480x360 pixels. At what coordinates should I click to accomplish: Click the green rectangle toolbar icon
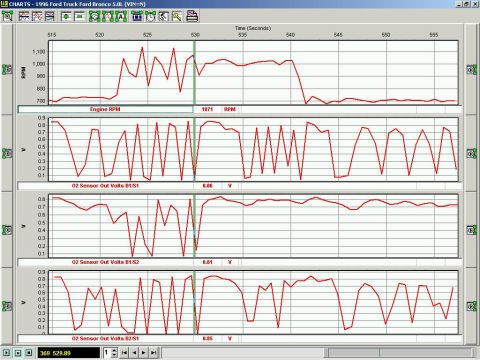click(x=80, y=16)
